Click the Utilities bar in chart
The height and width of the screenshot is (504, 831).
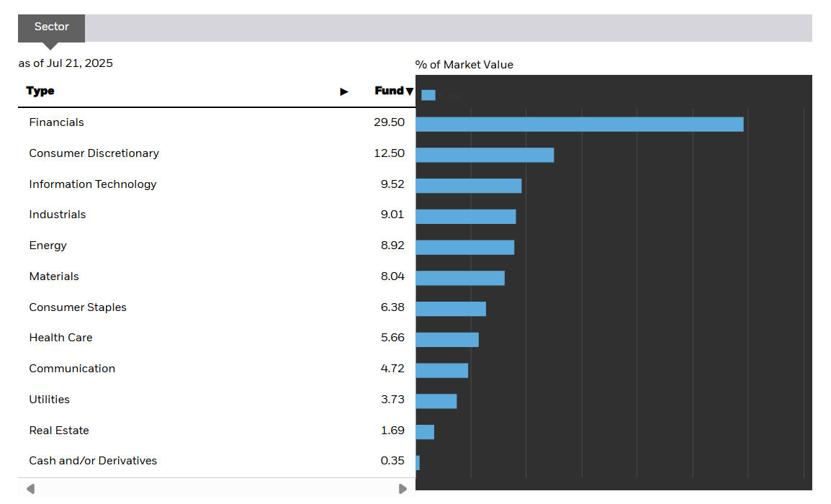pyautogui.click(x=436, y=401)
